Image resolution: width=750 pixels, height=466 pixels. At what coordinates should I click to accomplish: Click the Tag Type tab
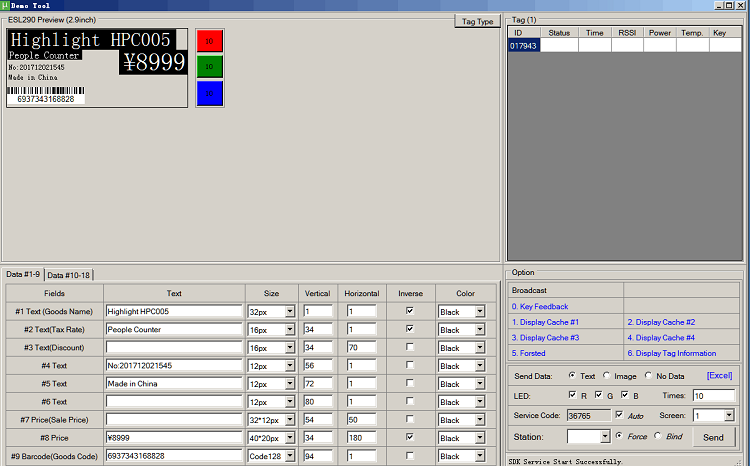[x=475, y=21]
